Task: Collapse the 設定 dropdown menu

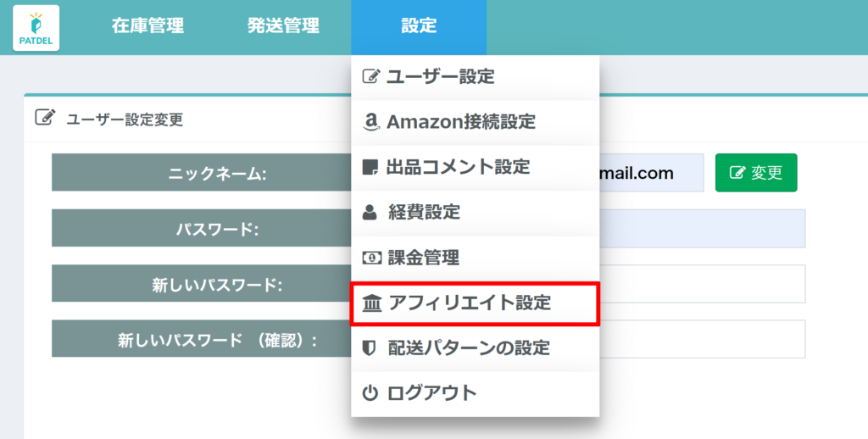Action: (419, 26)
